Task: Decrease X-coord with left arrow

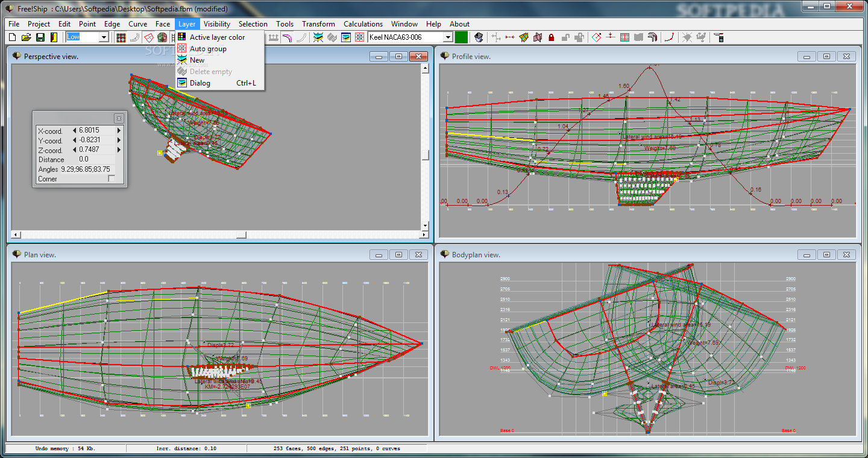Action: coord(74,130)
